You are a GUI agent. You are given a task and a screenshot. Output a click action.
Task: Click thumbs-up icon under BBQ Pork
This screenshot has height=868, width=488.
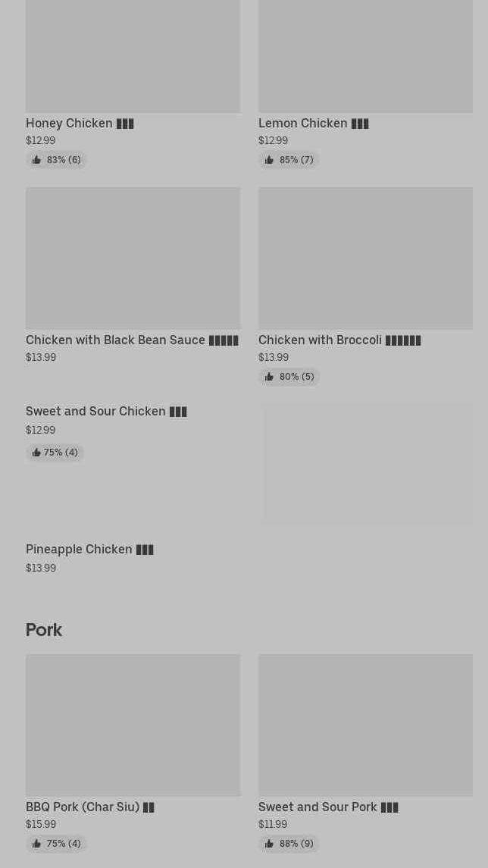click(x=36, y=844)
